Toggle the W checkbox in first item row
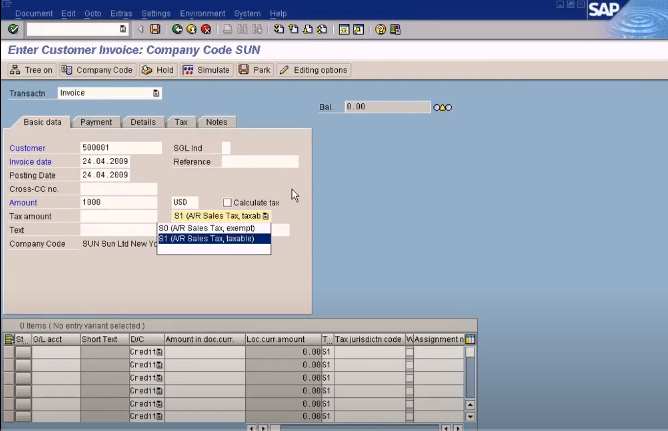Screen dimensions: 668x431 coord(409,352)
